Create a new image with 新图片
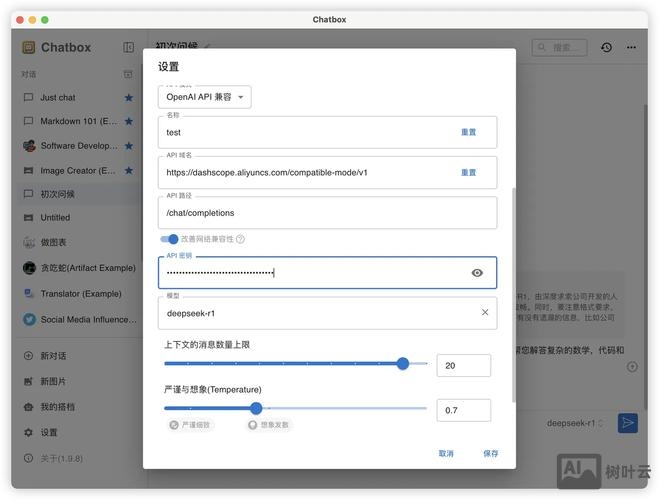Viewport: 659px width, 500px height. pos(78,382)
